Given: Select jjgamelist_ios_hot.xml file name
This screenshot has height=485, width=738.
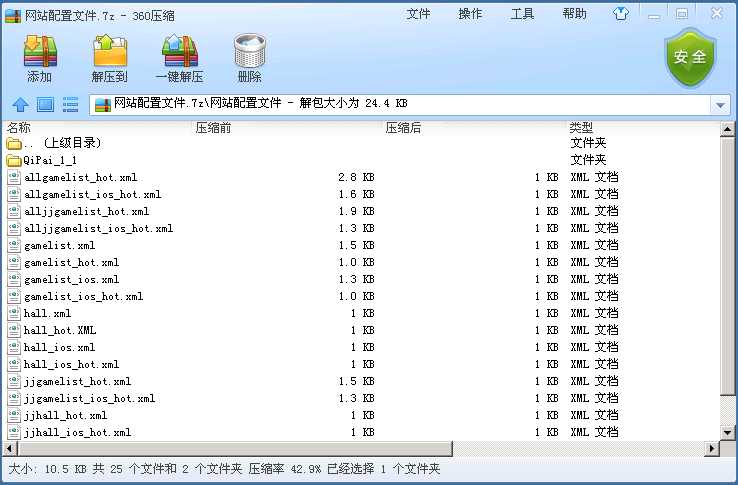Looking at the screenshot, I should tap(89, 398).
